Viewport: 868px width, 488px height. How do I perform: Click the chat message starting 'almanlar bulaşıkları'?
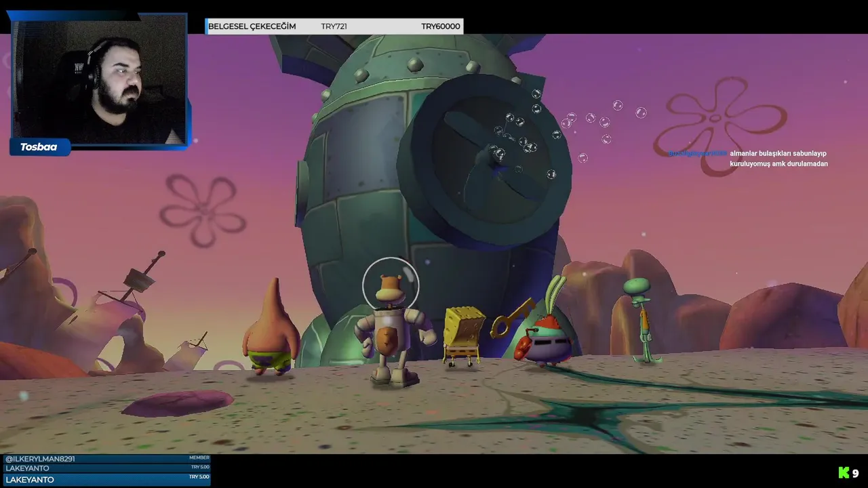point(778,159)
